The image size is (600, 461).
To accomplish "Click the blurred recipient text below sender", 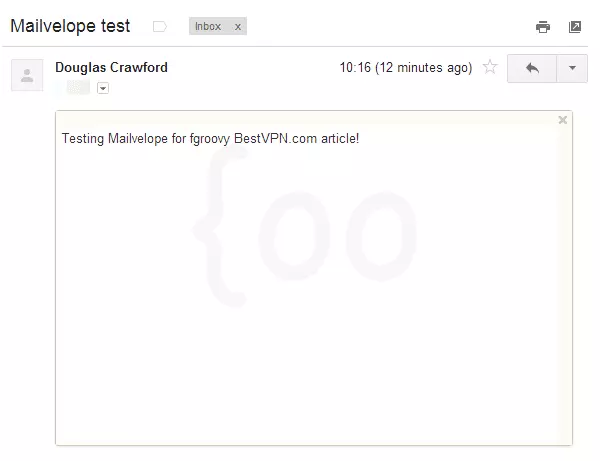I will click(x=78, y=88).
